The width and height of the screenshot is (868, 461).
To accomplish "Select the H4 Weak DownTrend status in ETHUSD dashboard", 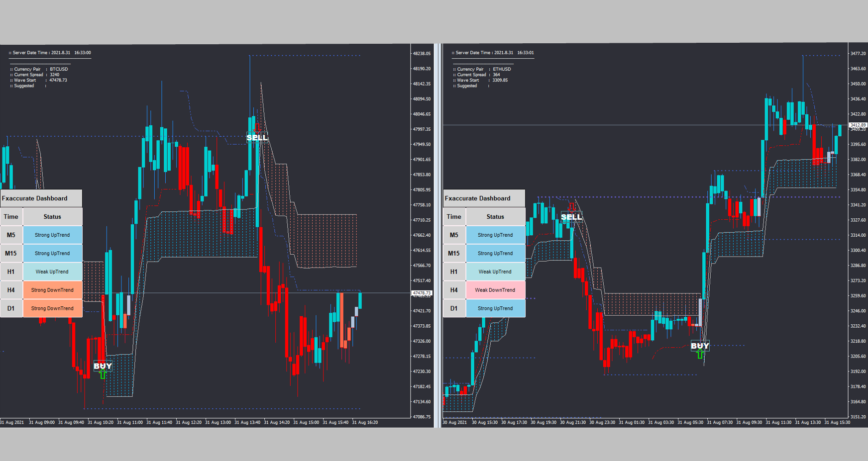I will (x=495, y=290).
